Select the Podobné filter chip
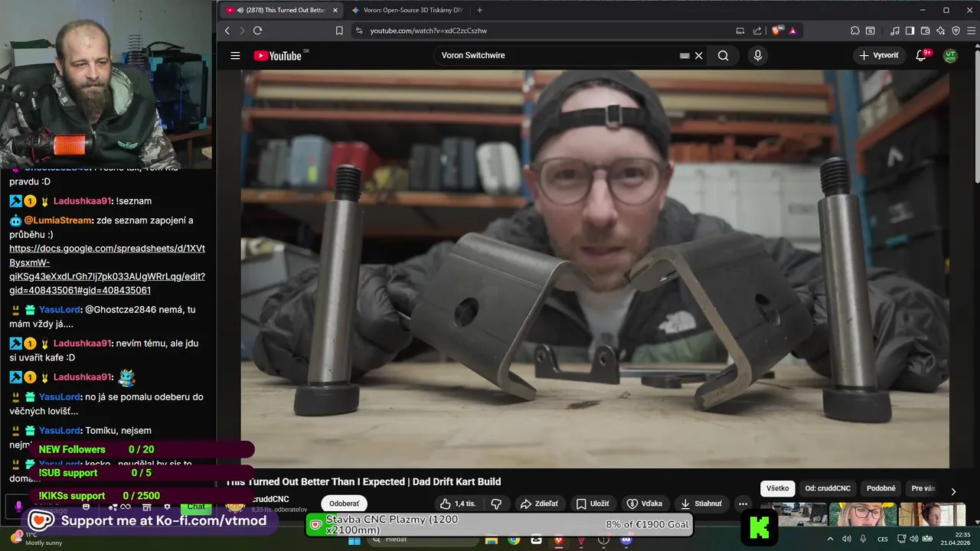 (881, 488)
